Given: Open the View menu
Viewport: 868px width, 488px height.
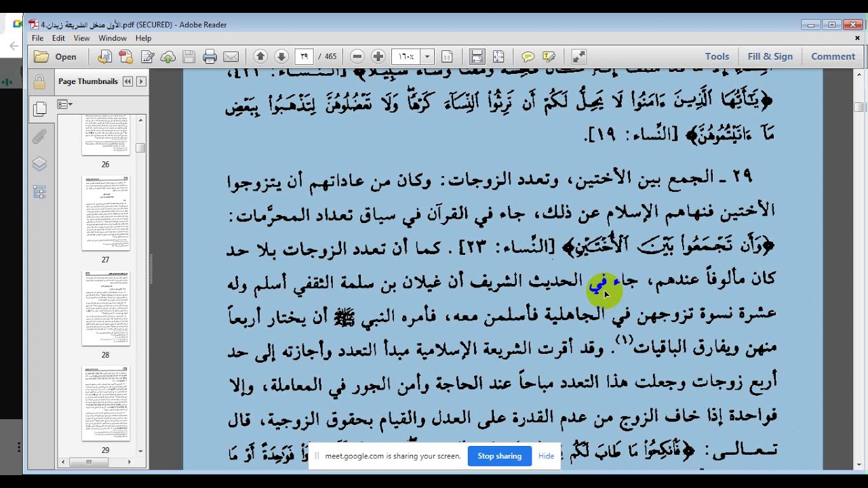Looking at the screenshot, I should pos(81,39).
